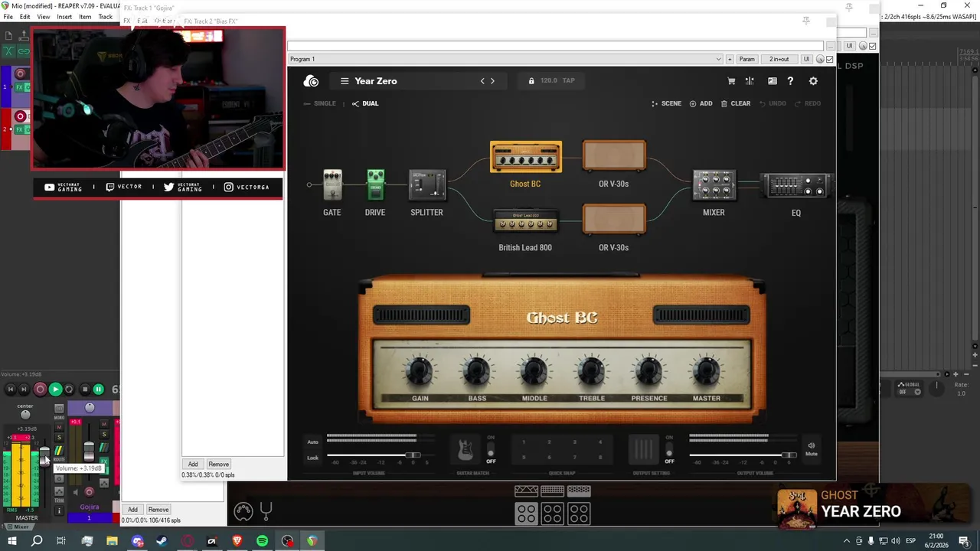Select the upper OR V-30s cabinet
Screen dimensions: 980x551
point(614,156)
